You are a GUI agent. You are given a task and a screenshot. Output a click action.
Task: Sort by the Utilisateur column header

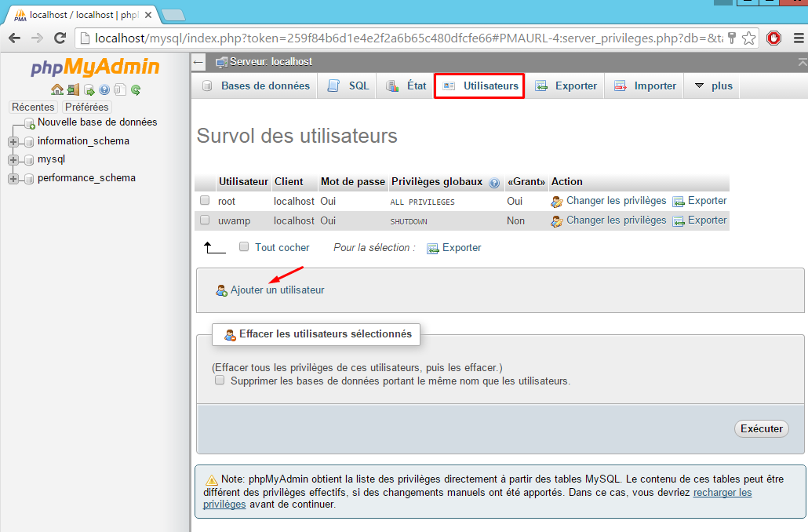[x=243, y=182]
